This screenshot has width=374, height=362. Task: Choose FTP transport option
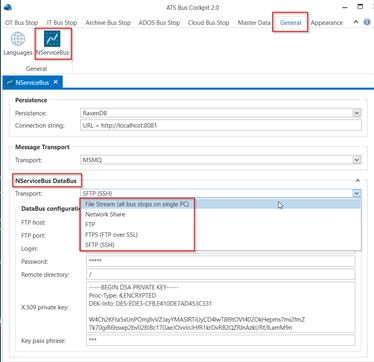(x=221, y=224)
